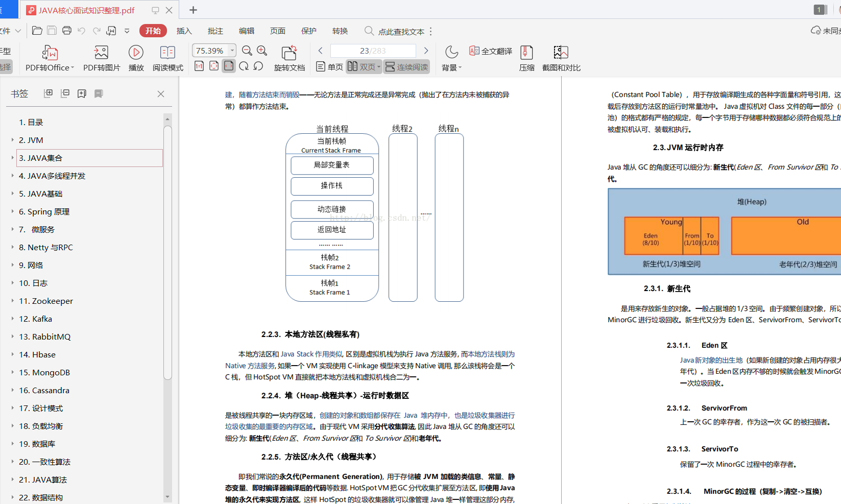Image resolution: width=841 pixels, height=504 pixels.
Task: Open the 开始 ribbon tab
Action: click(x=153, y=31)
